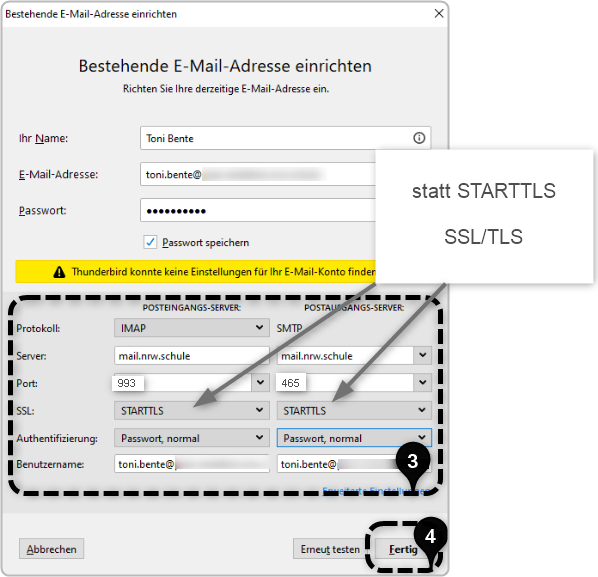
Task: Click the incoming Benutzername field
Action: (191, 464)
